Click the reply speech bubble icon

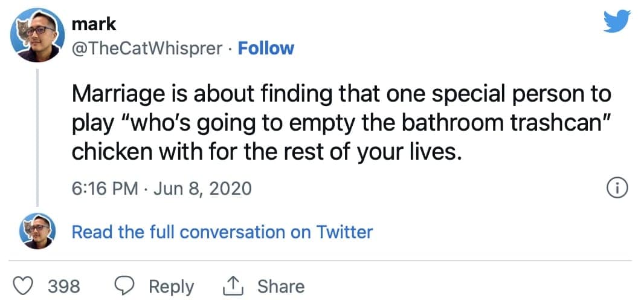(124, 285)
